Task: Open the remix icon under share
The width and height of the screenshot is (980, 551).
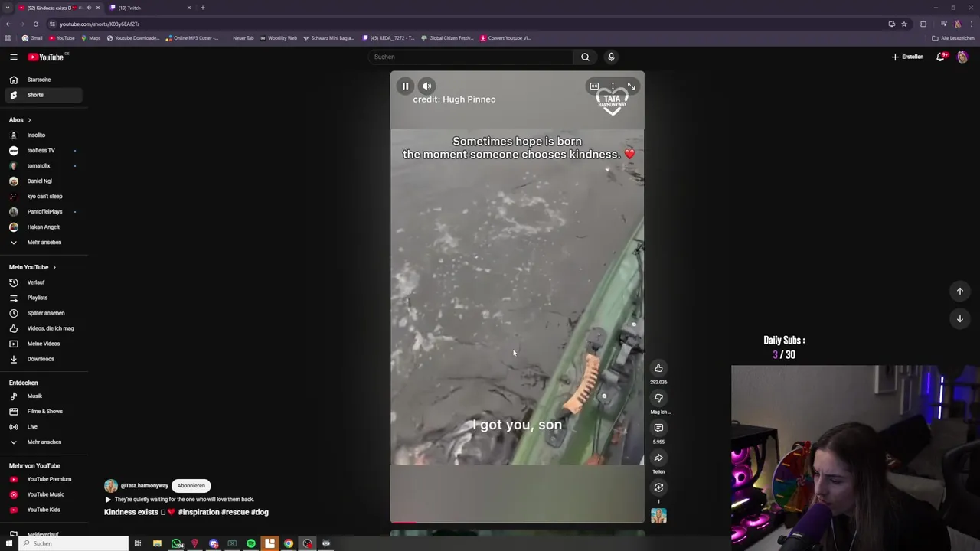Action: (x=658, y=487)
